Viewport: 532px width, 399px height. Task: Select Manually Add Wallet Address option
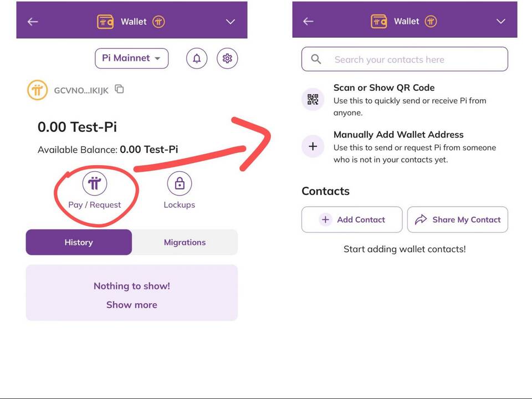click(x=405, y=146)
